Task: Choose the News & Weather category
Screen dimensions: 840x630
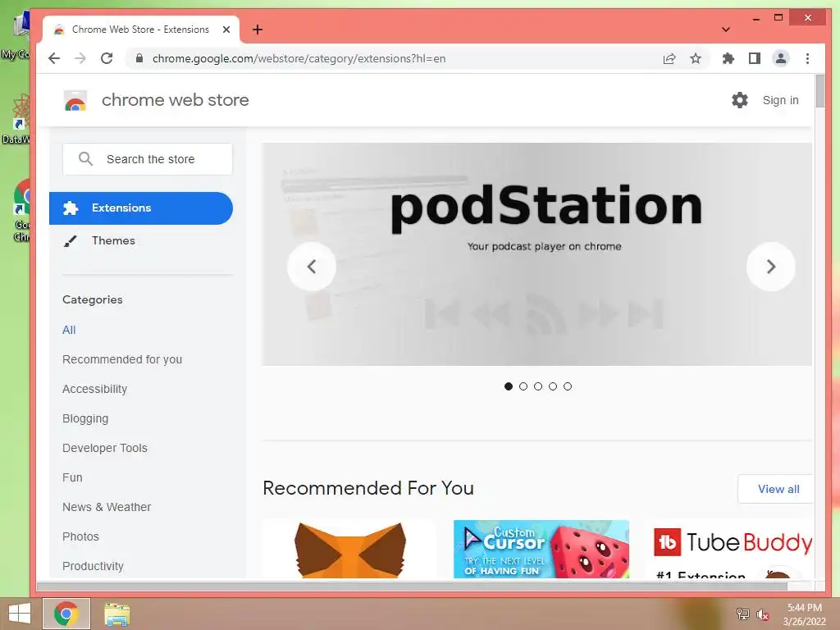Action: [107, 507]
